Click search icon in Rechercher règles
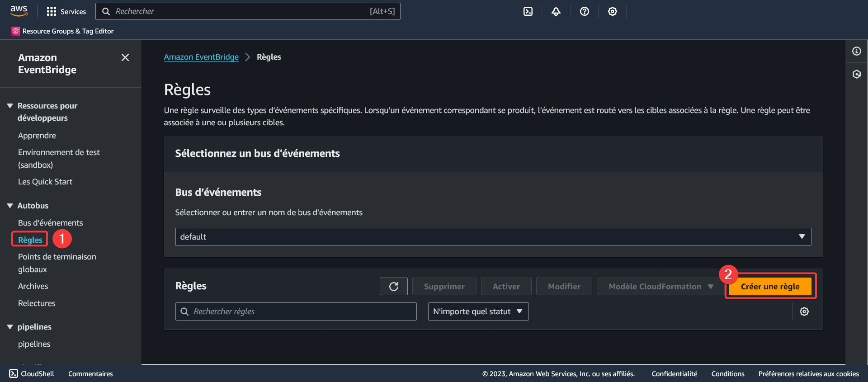Viewport: 868px width, 382px height. coord(184,311)
